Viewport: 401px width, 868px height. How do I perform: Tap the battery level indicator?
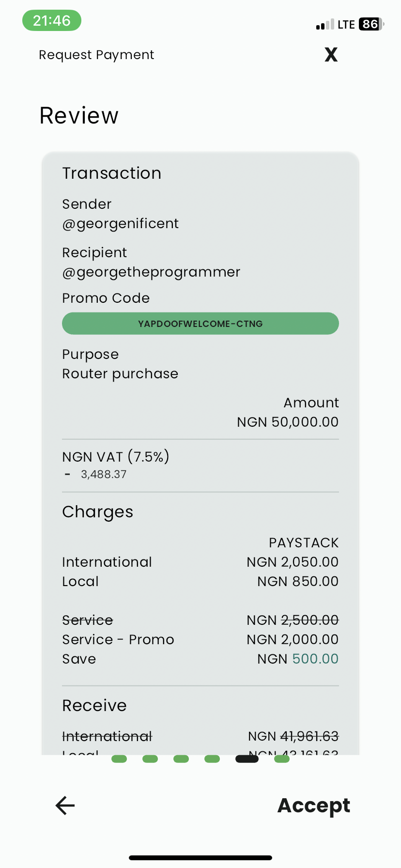(x=371, y=24)
